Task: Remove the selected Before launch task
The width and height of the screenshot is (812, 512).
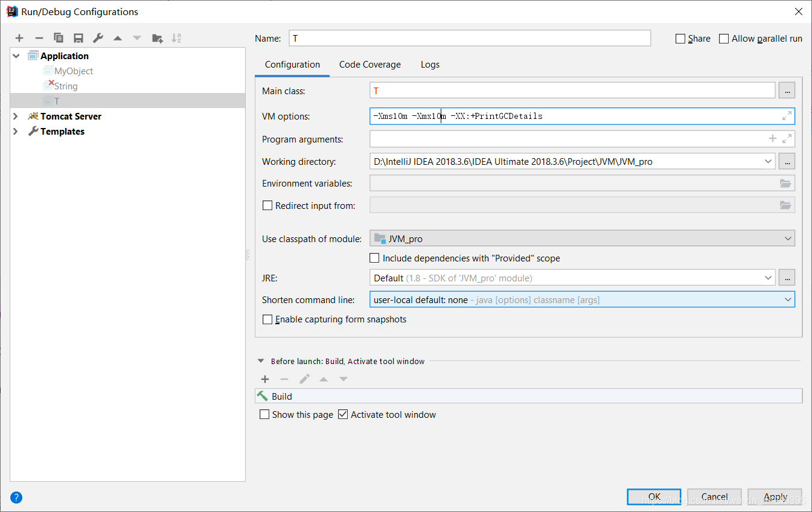Action: point(284,379)
